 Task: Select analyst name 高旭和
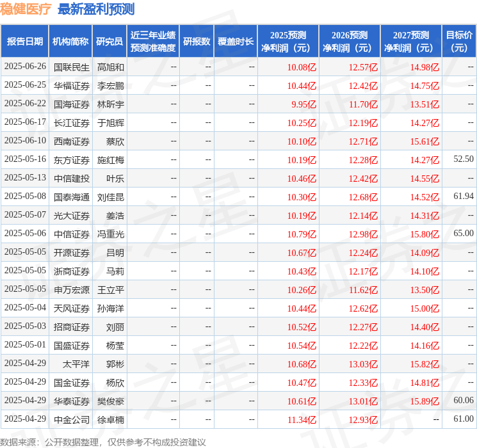click(x=111, y=67)
